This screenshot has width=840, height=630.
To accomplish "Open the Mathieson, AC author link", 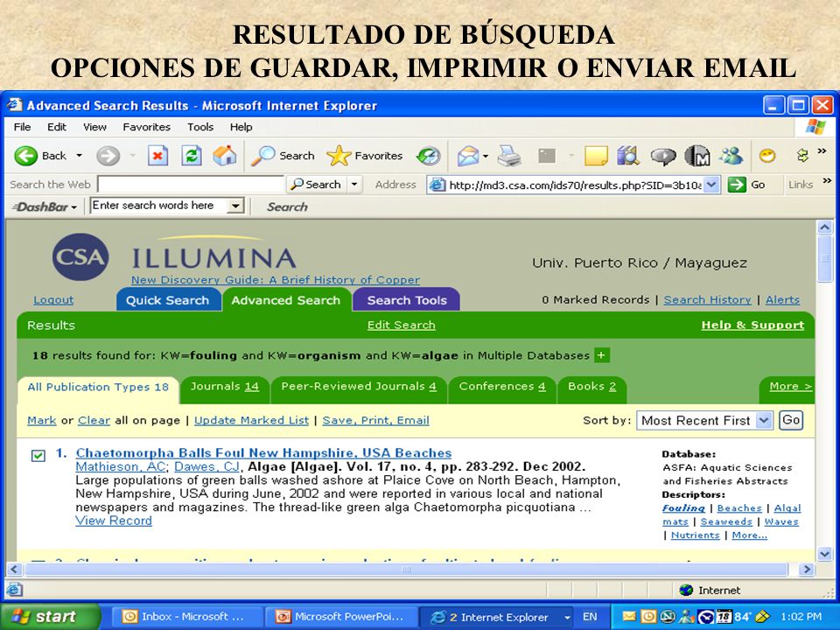I will 121,466.
